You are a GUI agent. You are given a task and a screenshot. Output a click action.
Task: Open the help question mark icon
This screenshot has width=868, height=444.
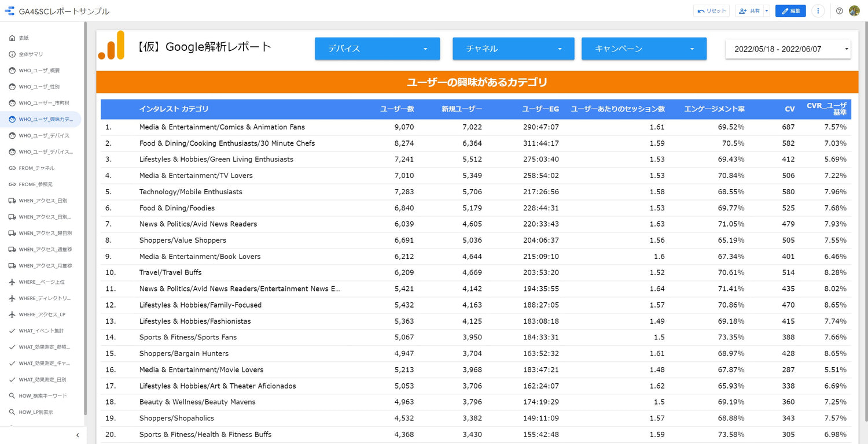pyautogui.click(x=840, y=11)
